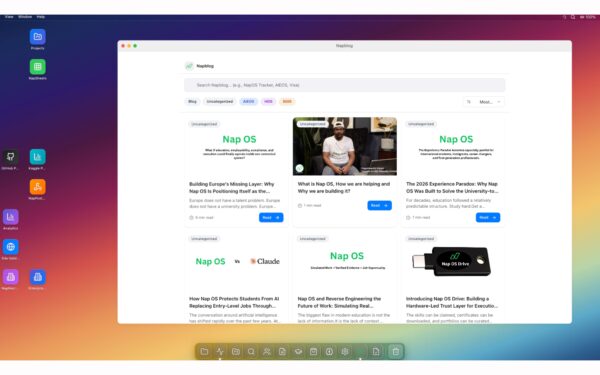
Task: Click the Experience Paradox Nap OS thumbnail
Action: (x=453, y=146)
